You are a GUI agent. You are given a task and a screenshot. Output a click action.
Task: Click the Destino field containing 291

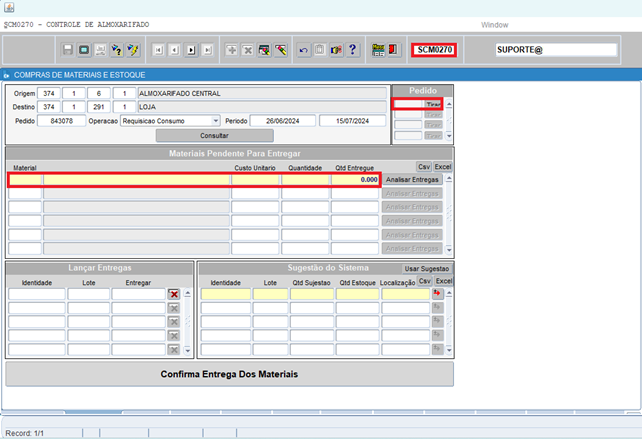click(x=99, y=107)
